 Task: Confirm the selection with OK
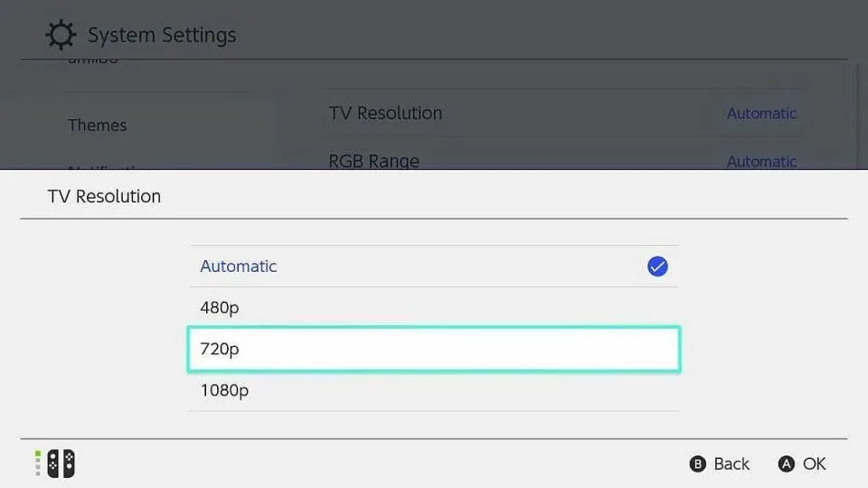[802, 464]
